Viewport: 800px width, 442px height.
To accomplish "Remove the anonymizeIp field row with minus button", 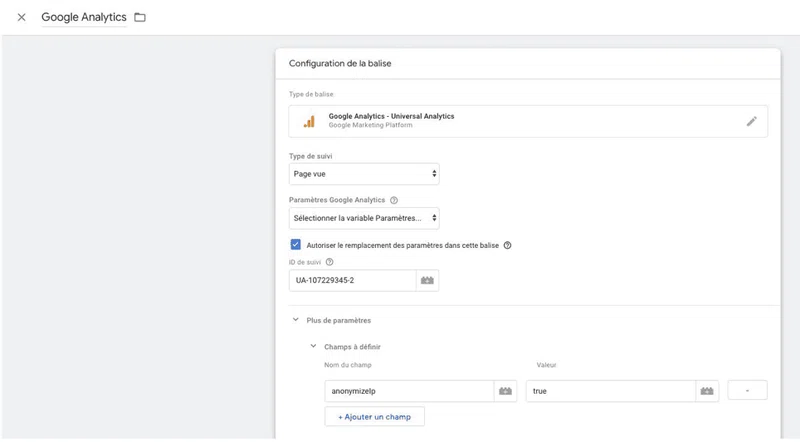I will coord(747,391).
